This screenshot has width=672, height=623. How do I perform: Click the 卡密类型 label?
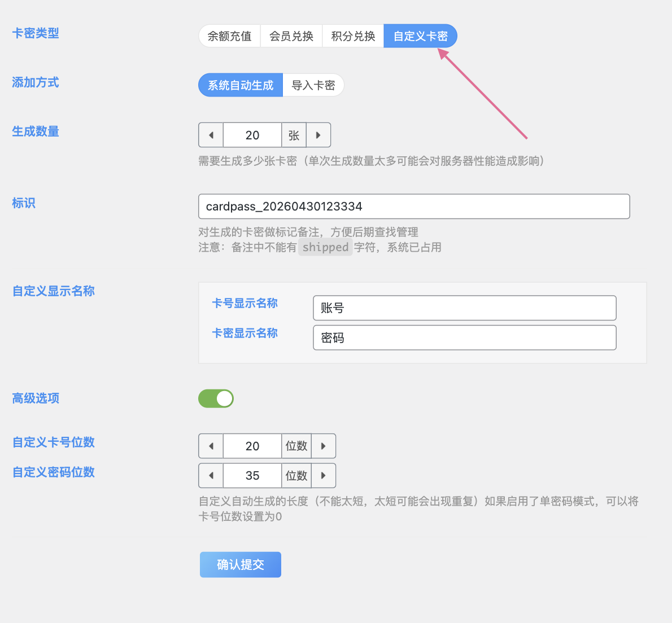(36, 33)
